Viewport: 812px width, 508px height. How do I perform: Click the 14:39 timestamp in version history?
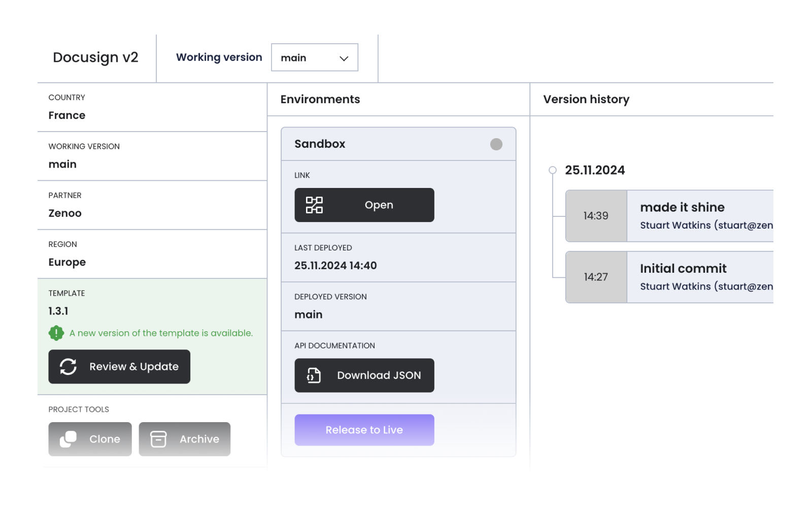tap(596, 215)
